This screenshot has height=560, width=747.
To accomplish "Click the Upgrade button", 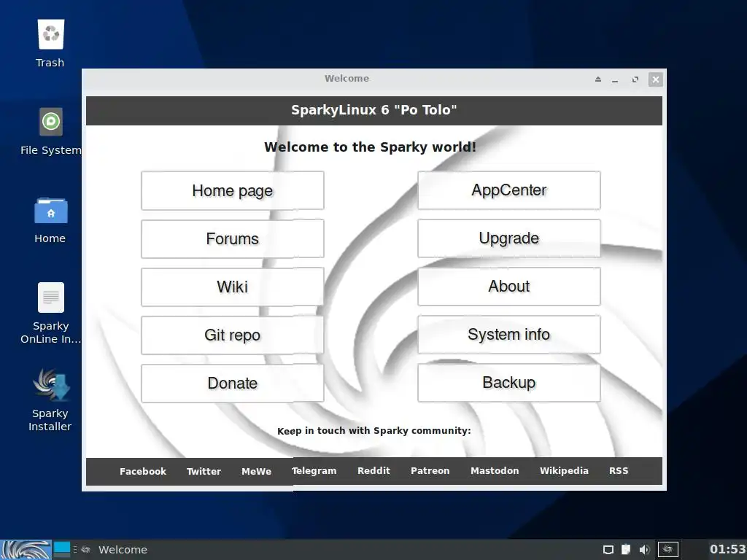I will 509,238.
